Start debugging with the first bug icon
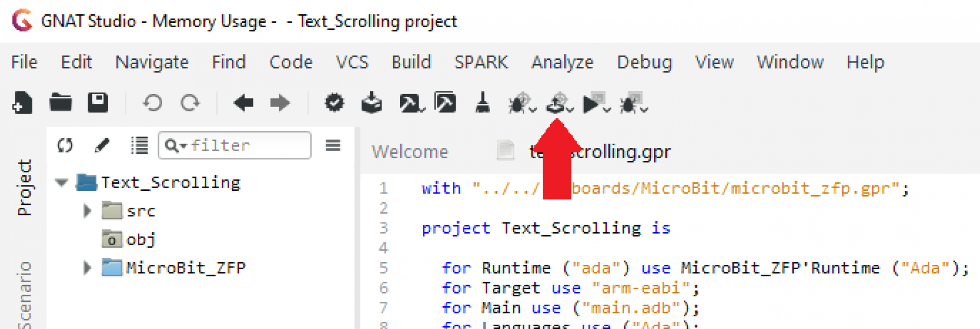The width and height of the screenshot is (980, 329). point(518,103)
